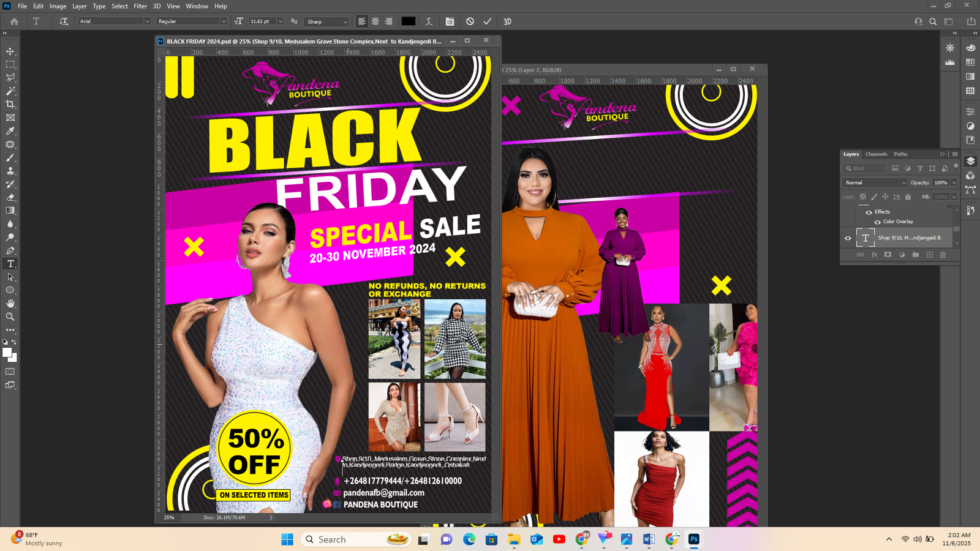The image size is (980, 551).
Task: Select the Move tool
Action: 10,51
